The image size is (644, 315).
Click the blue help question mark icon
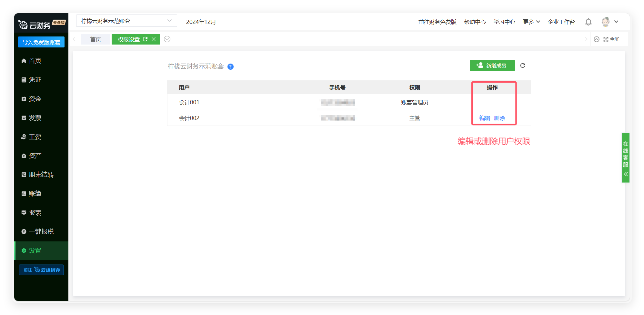[230, 66]
